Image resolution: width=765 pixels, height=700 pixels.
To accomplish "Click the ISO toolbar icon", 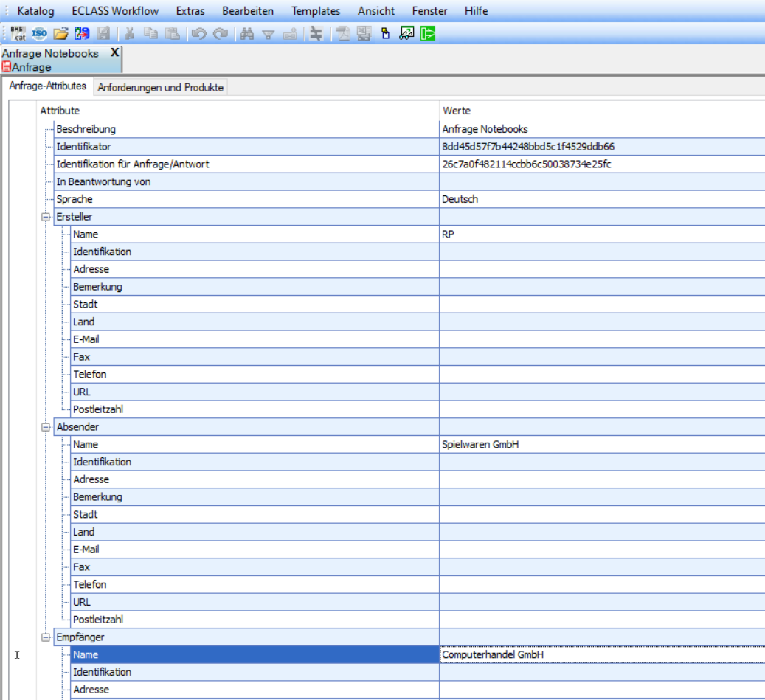I will [x=40, y=33].
